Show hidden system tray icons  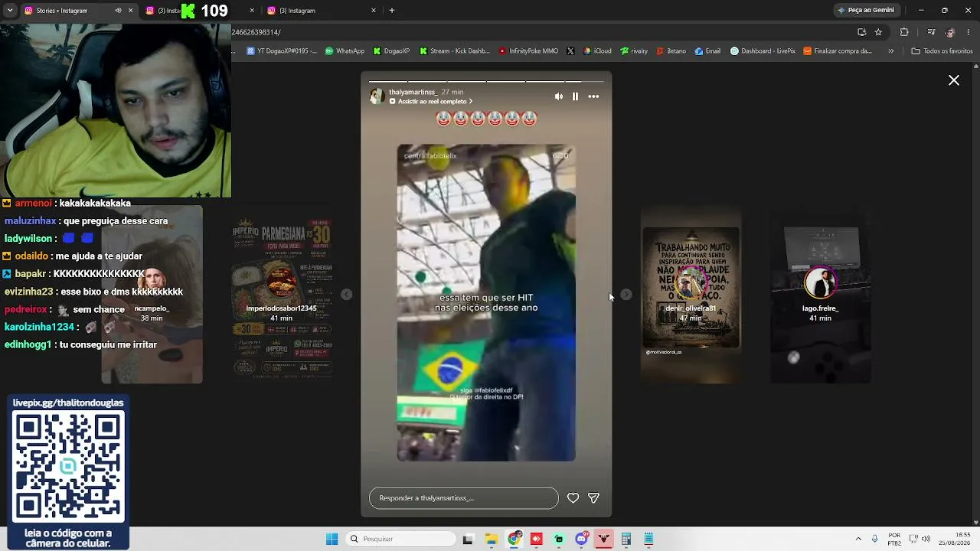coord(858,540)
